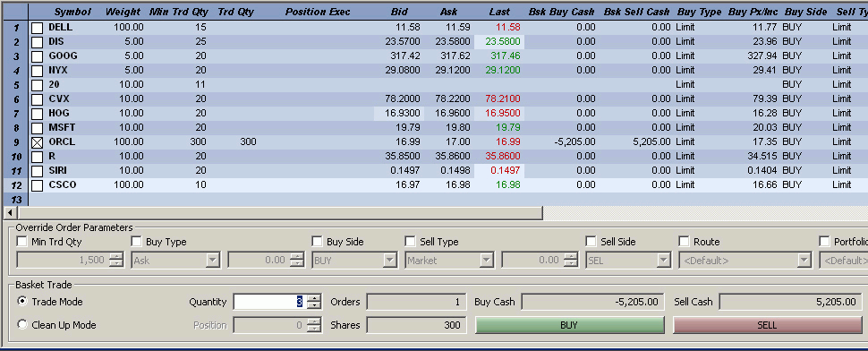Enable Min Trd Qty override checkbox

22,242
